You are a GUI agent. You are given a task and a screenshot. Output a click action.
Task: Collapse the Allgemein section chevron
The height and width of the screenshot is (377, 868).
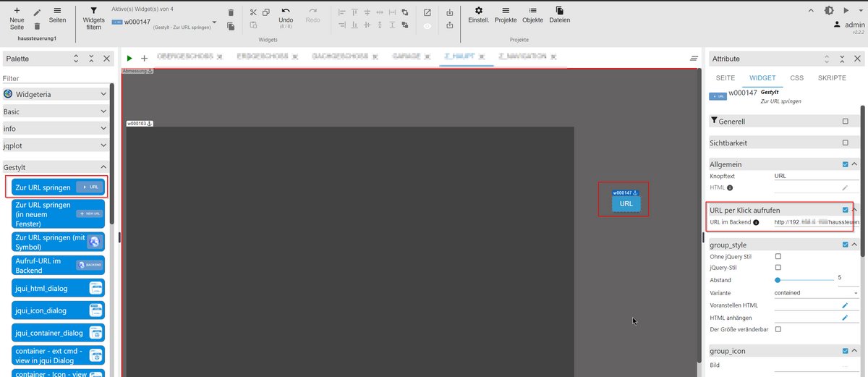(855, 164)
